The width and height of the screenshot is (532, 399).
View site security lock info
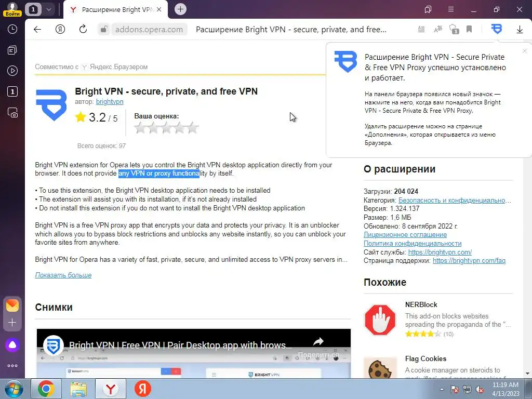[104, 29]
